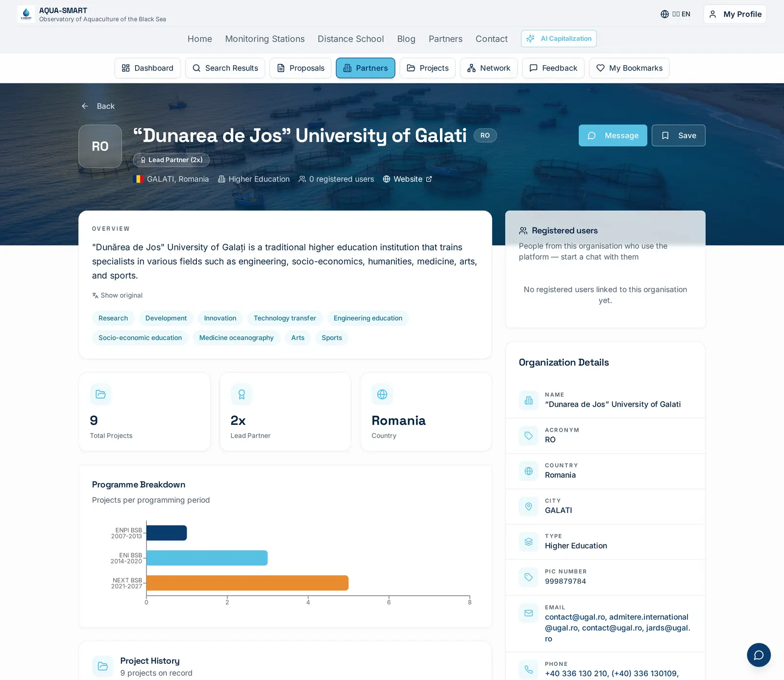Click the Lead Partner award icon
784x680 pixels.
tap(241, 394)
